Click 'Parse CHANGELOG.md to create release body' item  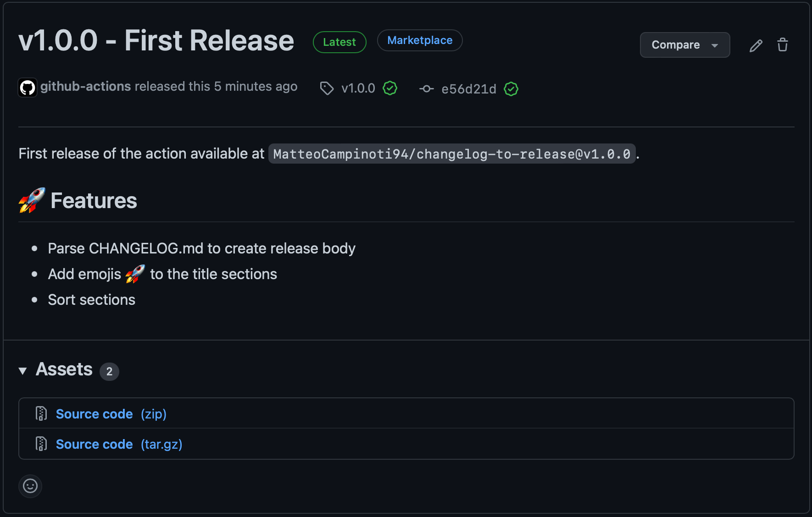pos(202,248)
